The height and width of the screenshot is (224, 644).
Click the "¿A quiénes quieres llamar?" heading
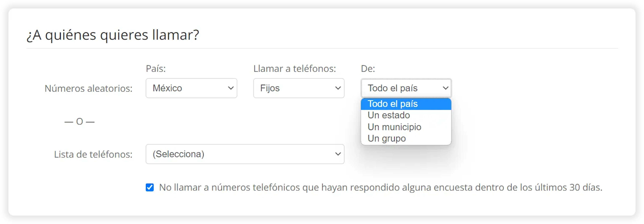pos(113,35)
